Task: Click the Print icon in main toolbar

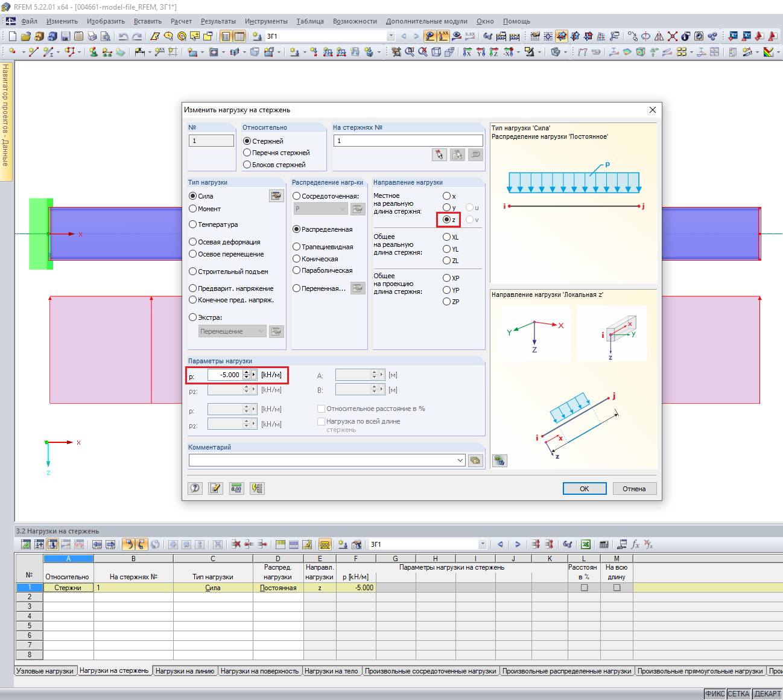Action: pos(92,36)
